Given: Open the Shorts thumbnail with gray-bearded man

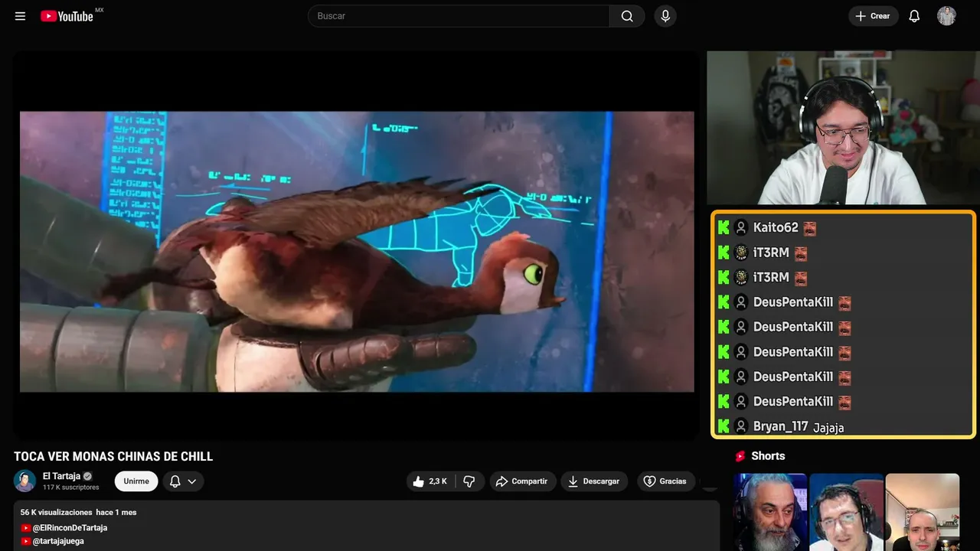Looking at the screenshot, I should tap(770, 512).
